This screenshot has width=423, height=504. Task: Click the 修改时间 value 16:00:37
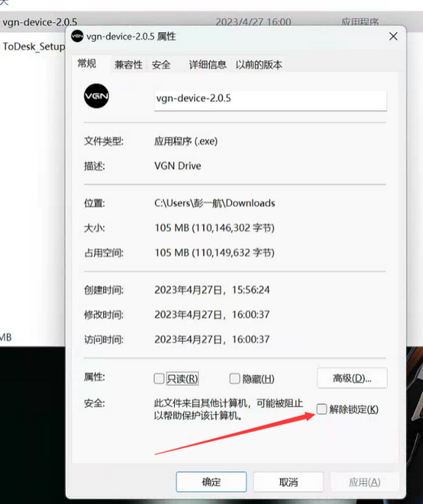coord(251,314)
